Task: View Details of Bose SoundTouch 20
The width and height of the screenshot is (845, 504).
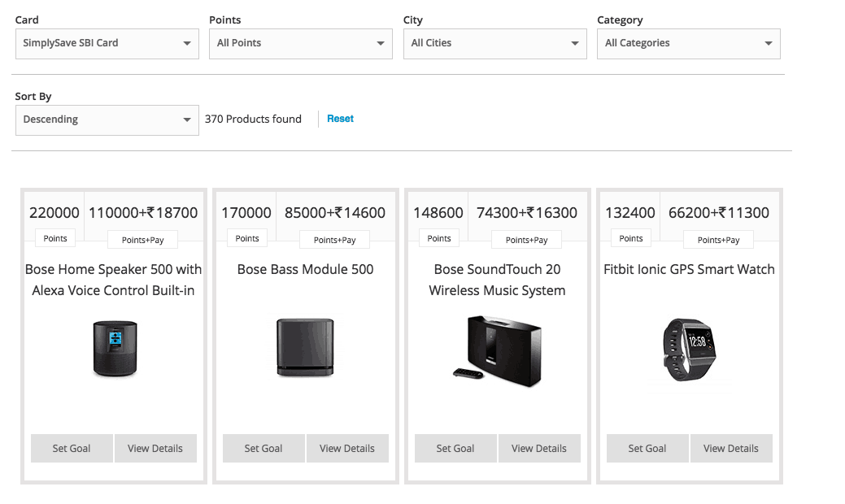Action: (x=539, y=448)
